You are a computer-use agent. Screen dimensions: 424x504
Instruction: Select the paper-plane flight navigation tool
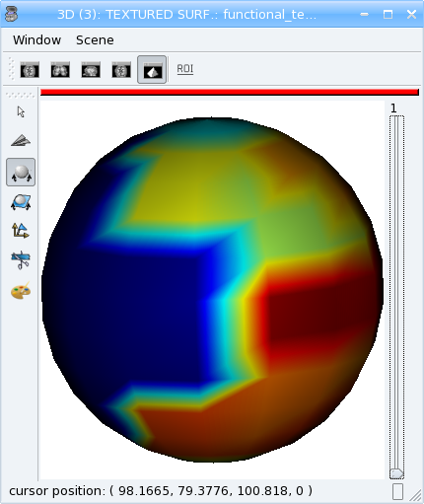tap(21, 141)
